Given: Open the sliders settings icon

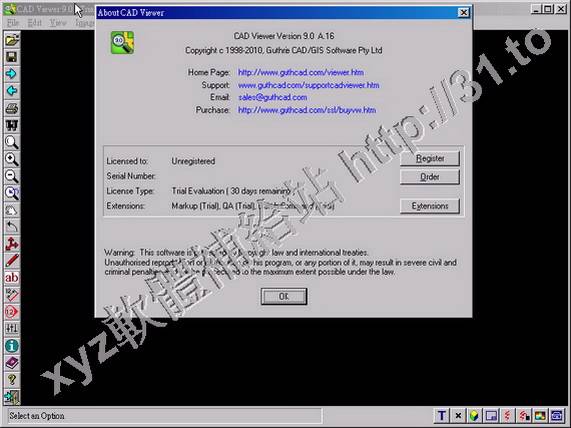Looking at the screenshot, I should [12, 329].
